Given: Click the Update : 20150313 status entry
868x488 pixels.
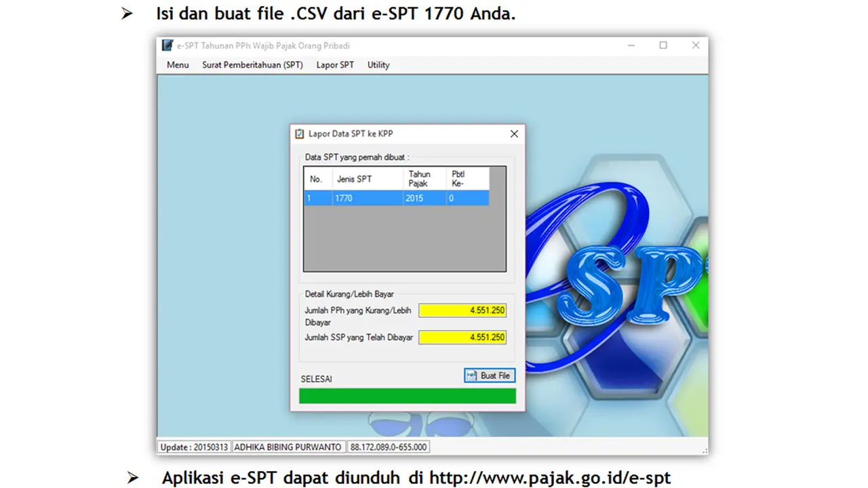Looking at the screenshot, I should (x=194, y=447).
